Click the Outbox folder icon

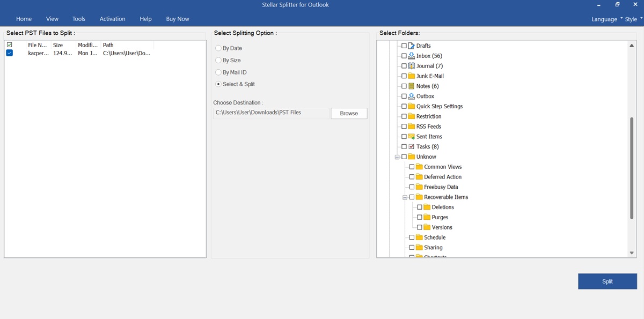click(412, 96)
